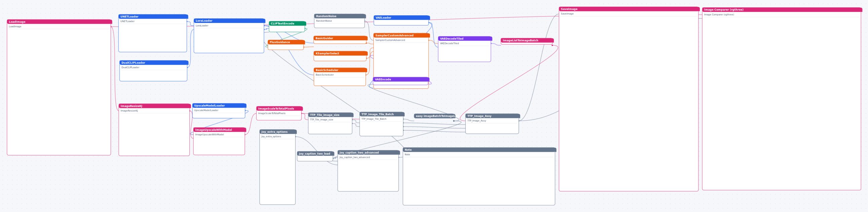Select the "ImageResizeKJ" node header

pos(155,106)
